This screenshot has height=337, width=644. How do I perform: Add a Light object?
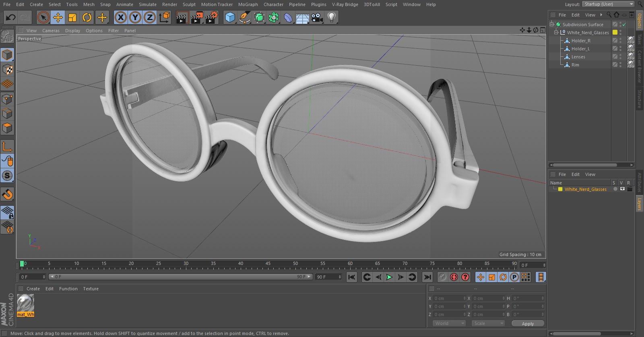(332, 17)
